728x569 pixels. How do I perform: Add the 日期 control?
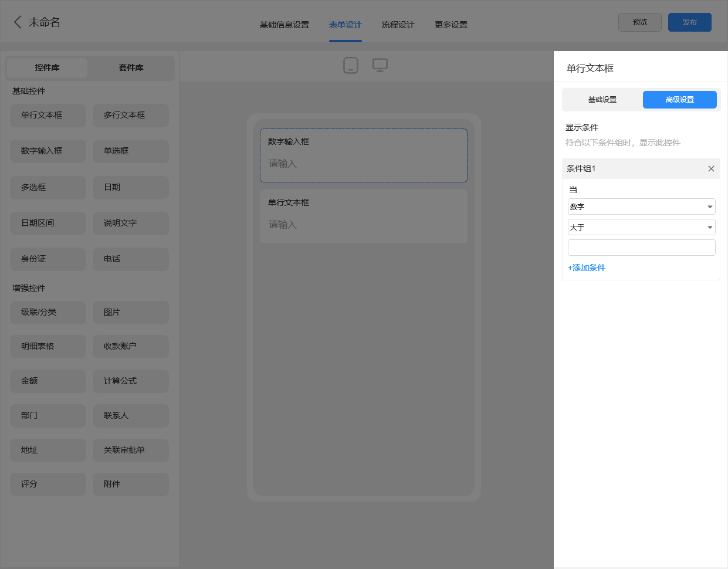pyautogui.click(x=131, y=188)
